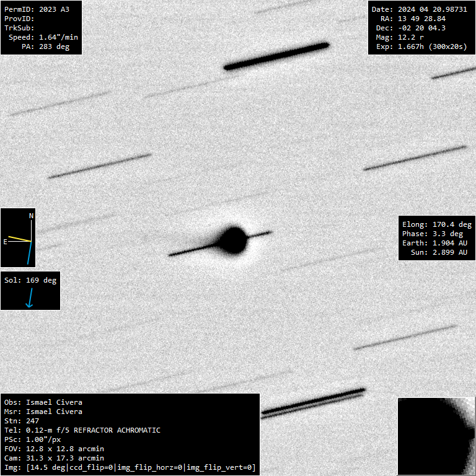Click the FOV: 12.8 x 12.8 arcmin line
The width and height of the screenshot is (476, 476).
(54, 449)
